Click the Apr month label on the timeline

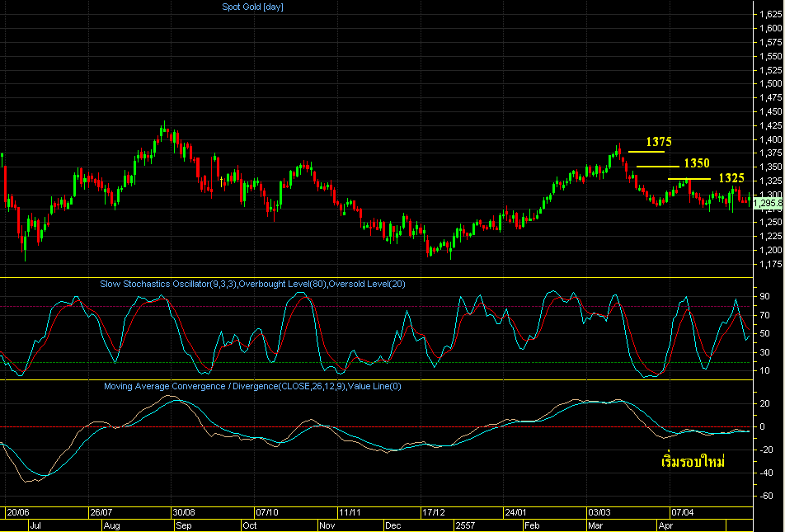tap(666, 525)
